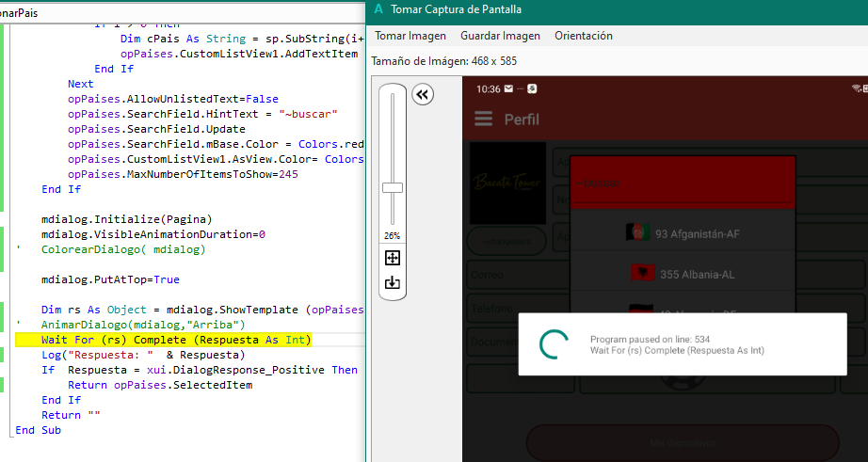This screenshot has width=868, height=462.
Task: Click the Albania flag icon
Action: [x=643, y=273]
